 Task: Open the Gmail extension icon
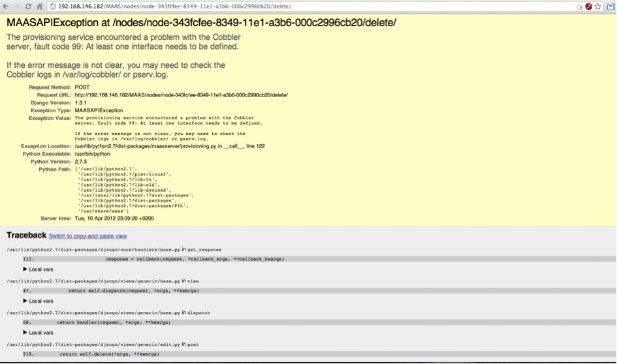(610, 7)
